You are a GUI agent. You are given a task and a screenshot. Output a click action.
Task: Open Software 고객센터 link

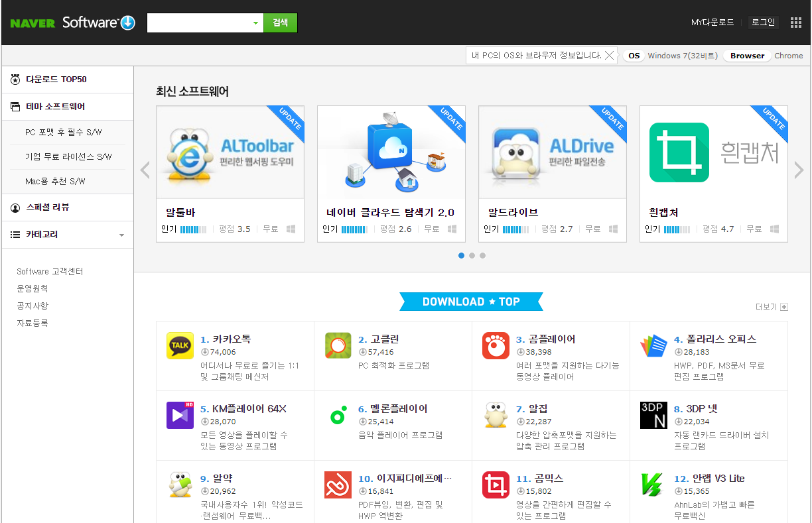click(x=50, y=272)
